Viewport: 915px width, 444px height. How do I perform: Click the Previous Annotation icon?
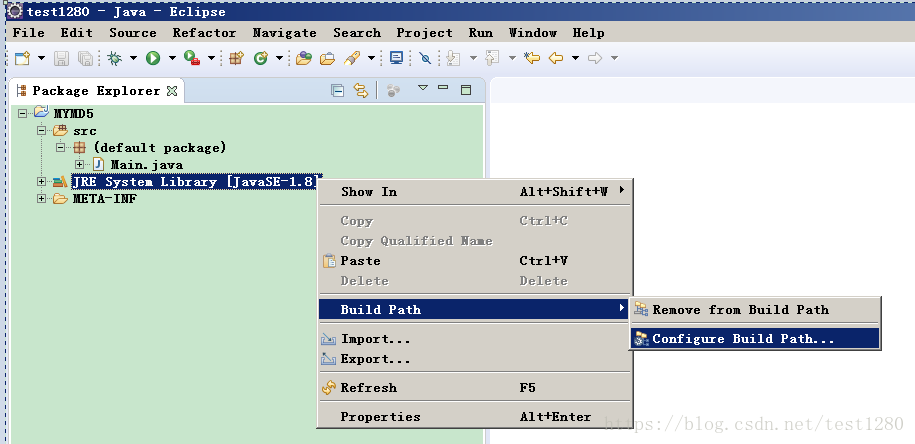[x=493, y=58]
